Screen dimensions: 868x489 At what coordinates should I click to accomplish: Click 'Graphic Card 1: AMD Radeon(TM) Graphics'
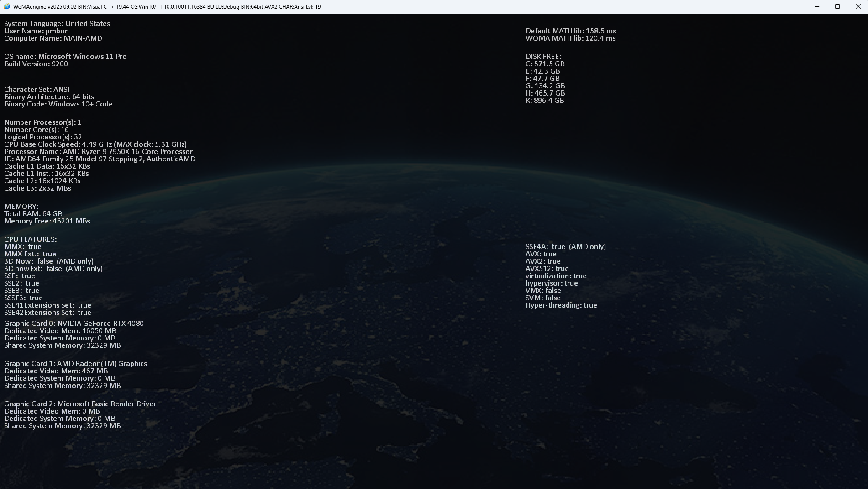point(76,364)
